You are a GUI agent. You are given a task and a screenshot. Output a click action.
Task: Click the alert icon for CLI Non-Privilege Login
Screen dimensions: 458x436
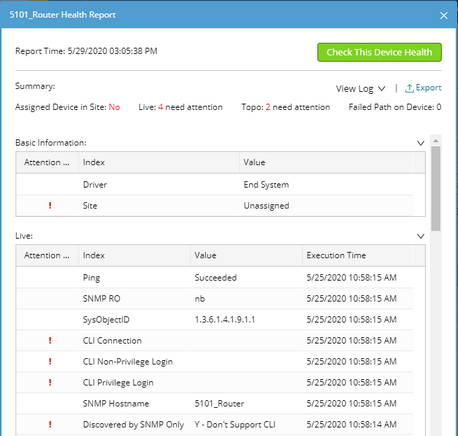point(50,361)
